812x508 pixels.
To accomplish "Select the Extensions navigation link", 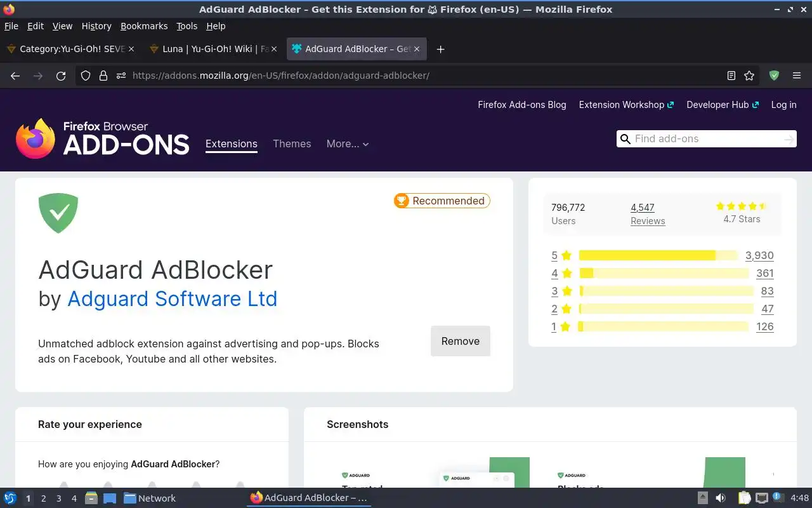I will tap(232, 144).
